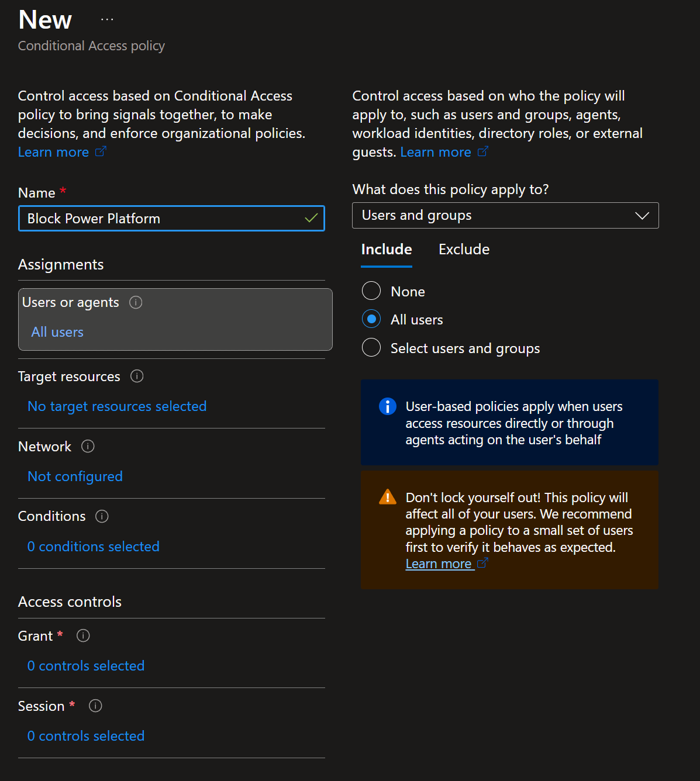
Task: Click the blue info icon in user-based policies banner
Action: [388, 406]
